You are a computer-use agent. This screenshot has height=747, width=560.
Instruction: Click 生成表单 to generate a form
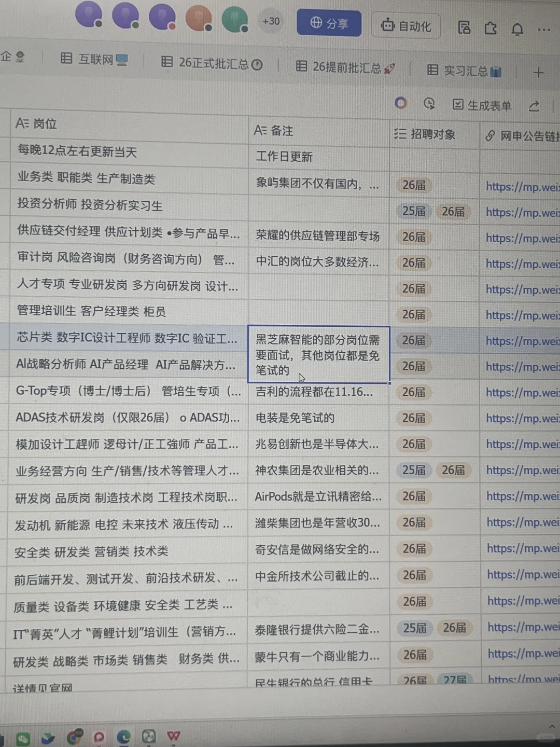[482, 105]
